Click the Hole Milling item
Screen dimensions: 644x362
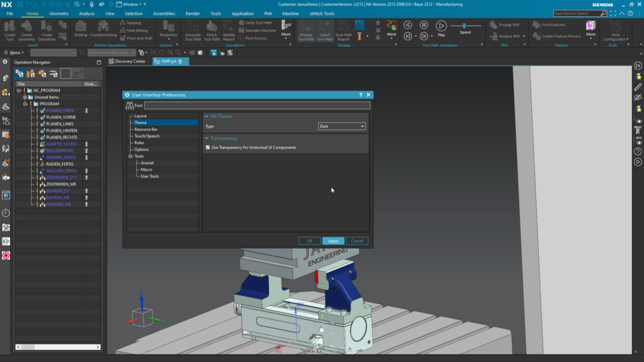coord(134,30)
